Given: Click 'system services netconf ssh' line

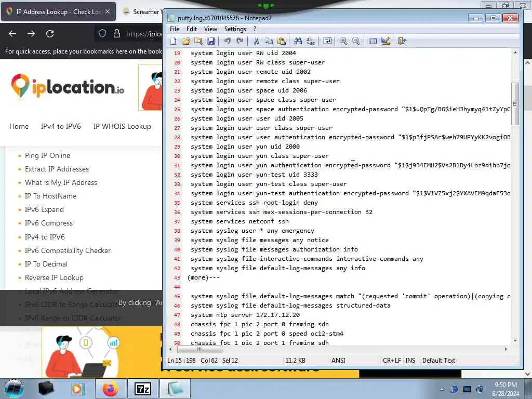Looking at the screenshot, I should tap(240, 221).
